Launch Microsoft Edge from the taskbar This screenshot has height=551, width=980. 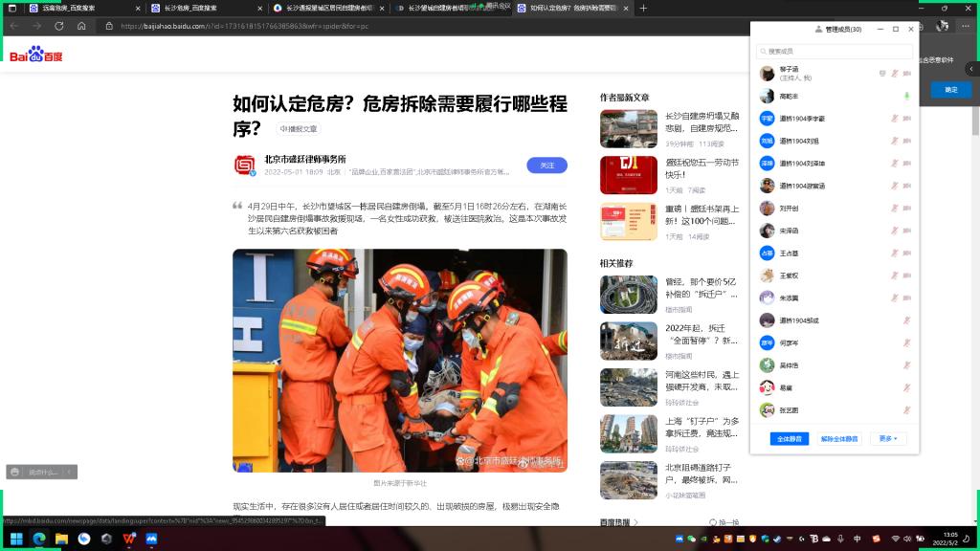coord(39,539)
